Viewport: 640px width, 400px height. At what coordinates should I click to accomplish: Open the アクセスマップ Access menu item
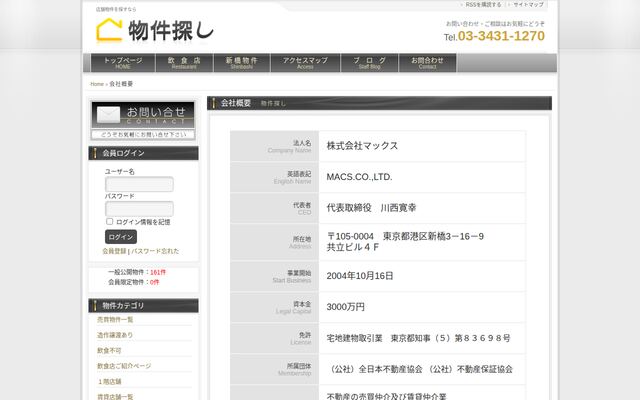[305, 63]
